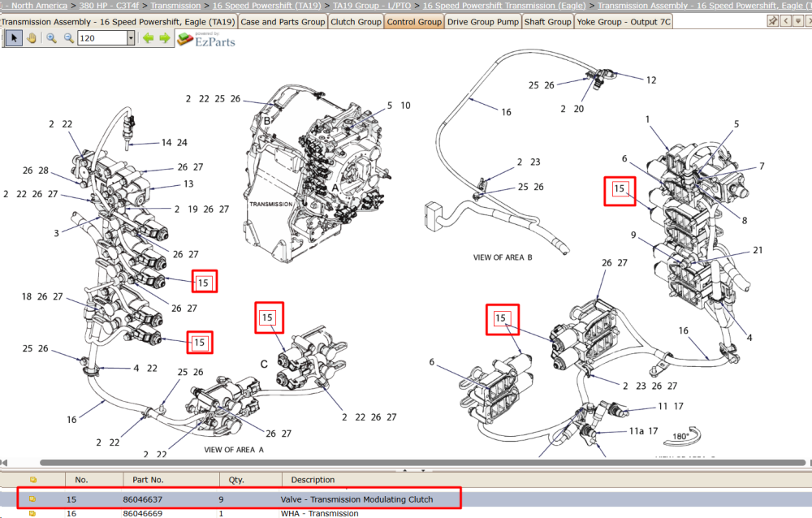
Task: Go to previous diagram with left green arrow
Action: click(148, 38)
